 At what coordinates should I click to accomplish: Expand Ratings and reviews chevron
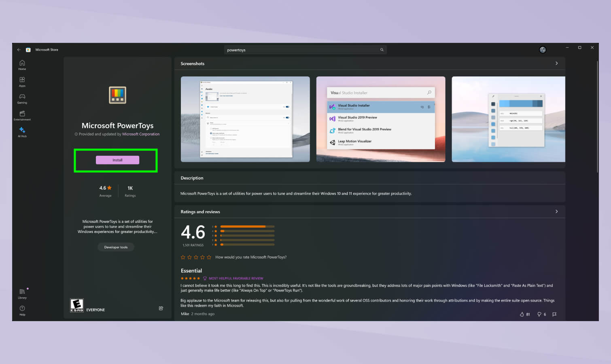click(556, 212)
